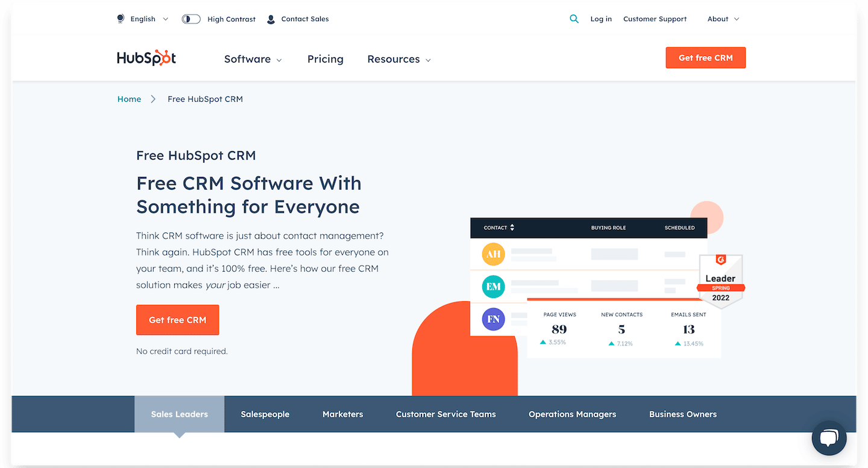Screen dimensions: 868x468
Task: Click the headline Free CRM Software With
Action: click(249, 183)
